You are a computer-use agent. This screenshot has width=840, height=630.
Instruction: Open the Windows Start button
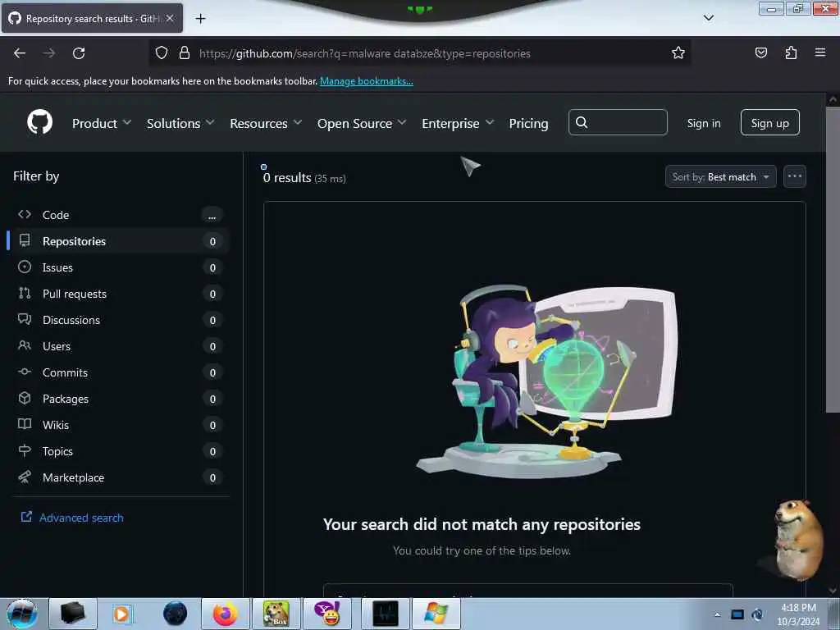[x=22, y=614]
